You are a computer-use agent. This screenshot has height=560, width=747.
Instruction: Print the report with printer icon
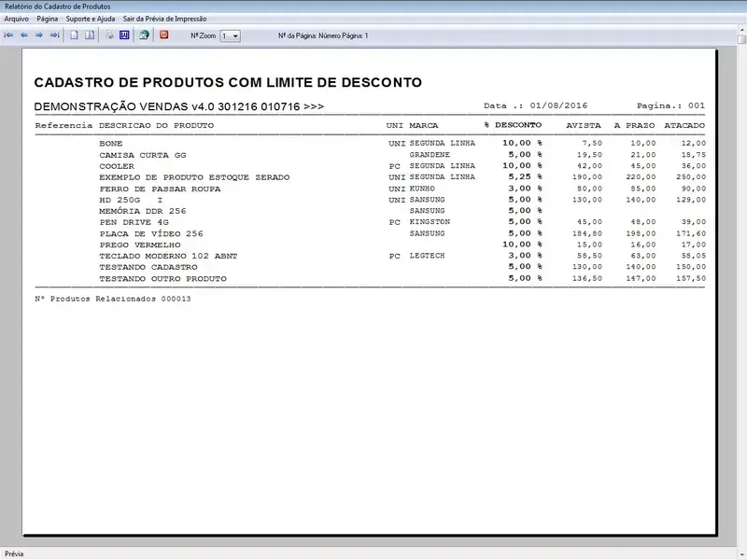[x=109, y=35]
